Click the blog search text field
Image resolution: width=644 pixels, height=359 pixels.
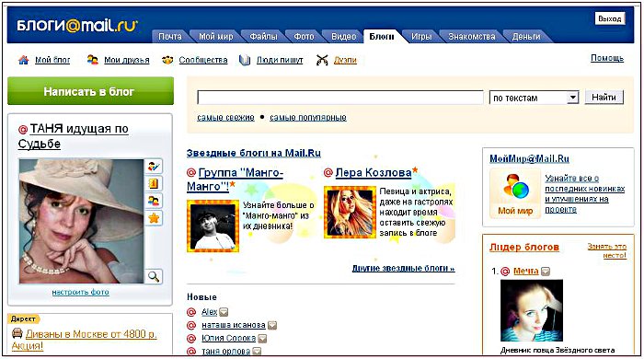click(x=340, y=98)
